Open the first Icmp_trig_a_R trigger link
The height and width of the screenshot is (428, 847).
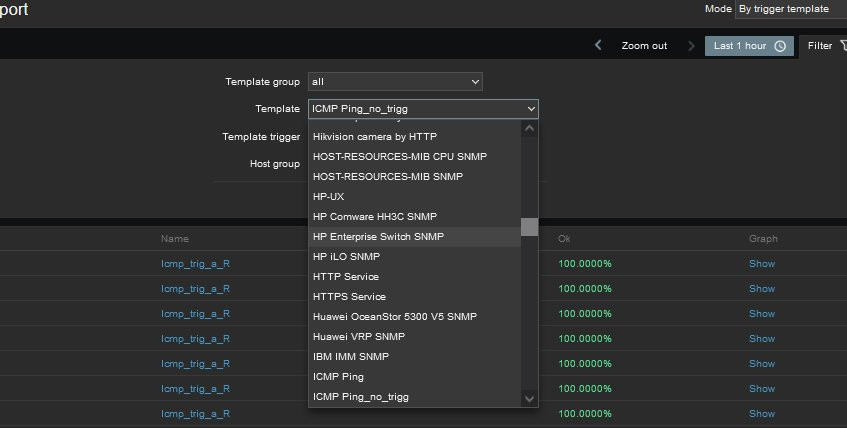pos(196,263)
